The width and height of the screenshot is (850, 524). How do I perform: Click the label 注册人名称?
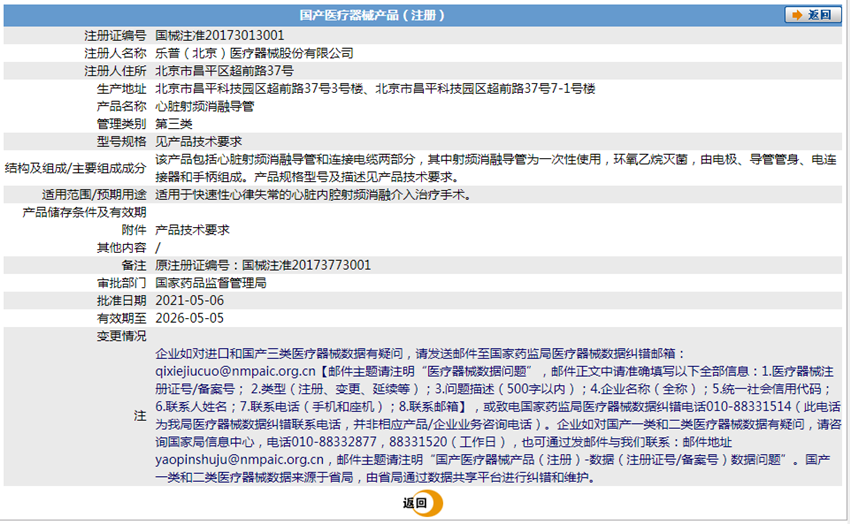tap(115, 53)
